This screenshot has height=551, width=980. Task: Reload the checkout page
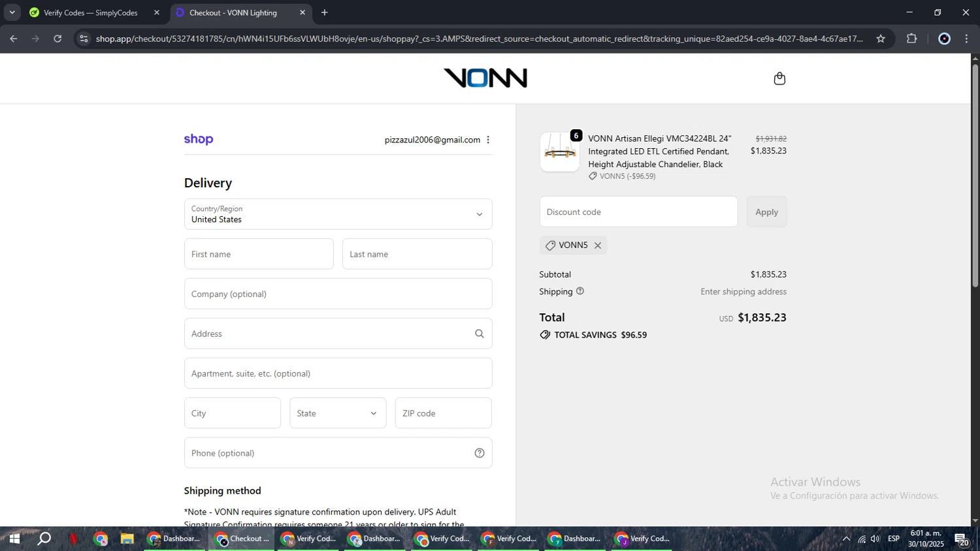coord(57,39)
